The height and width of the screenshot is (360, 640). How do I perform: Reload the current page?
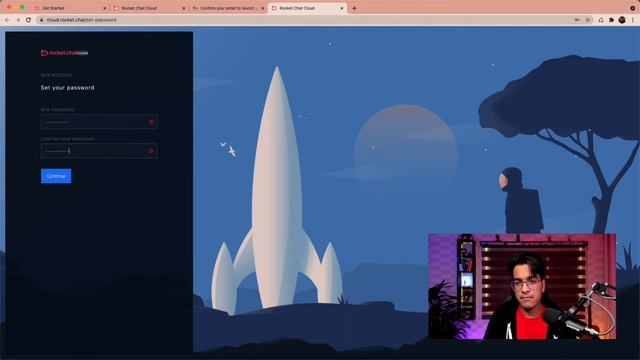tap(28, 20)
